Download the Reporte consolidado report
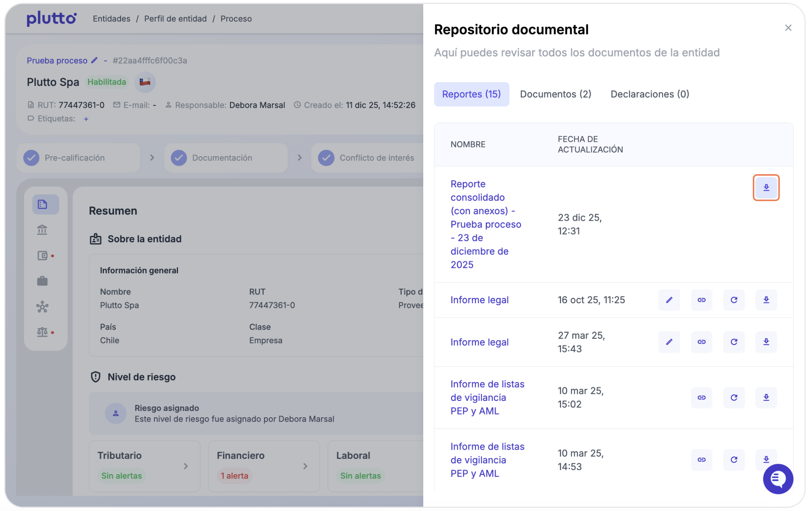Viewport: 812px width, 511px height. click(x=766, y=187)
